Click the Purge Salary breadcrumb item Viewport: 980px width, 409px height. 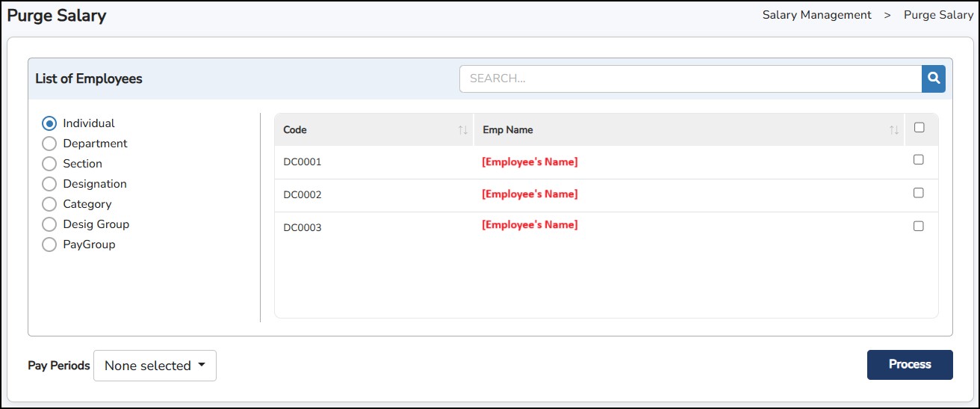click(938, 15)
